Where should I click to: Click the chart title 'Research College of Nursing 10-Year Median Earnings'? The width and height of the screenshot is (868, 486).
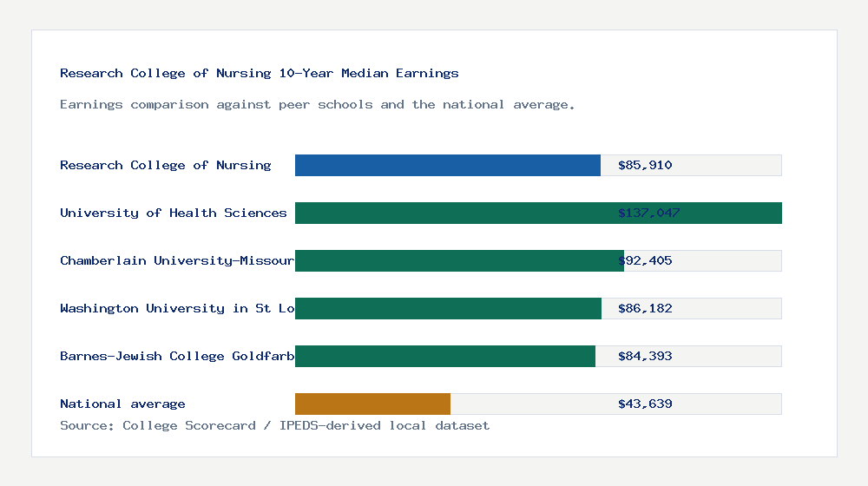259,73
